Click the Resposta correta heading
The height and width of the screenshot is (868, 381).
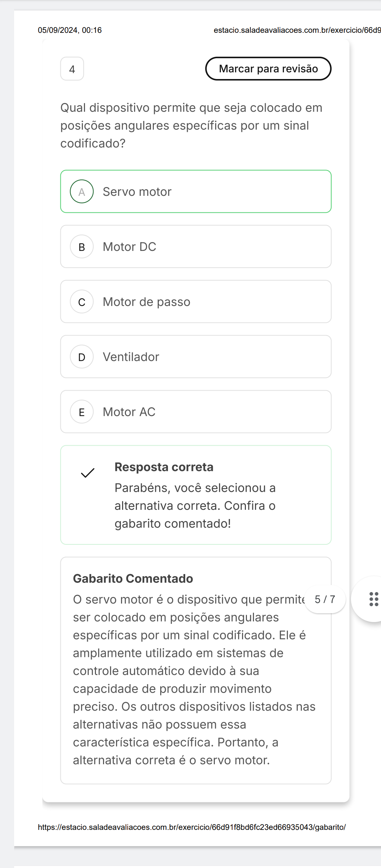click(x=164, y=467)
